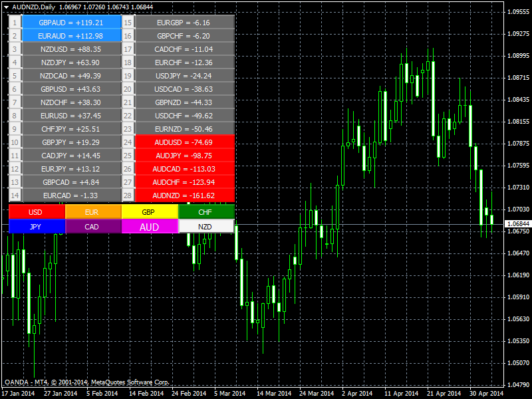
Task: Select the GBPAUD = +119.21 pair button
Action: tap(71, 22)
